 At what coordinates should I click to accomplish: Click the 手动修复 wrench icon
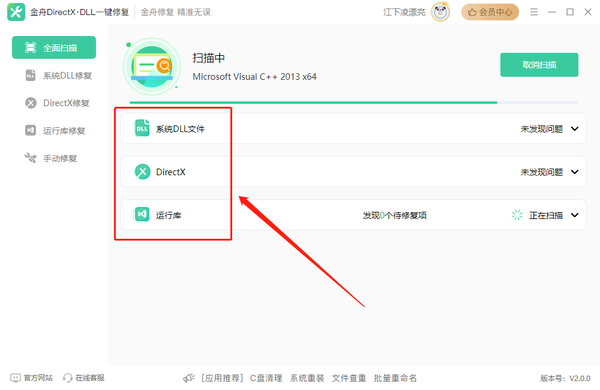click(30, 158)
